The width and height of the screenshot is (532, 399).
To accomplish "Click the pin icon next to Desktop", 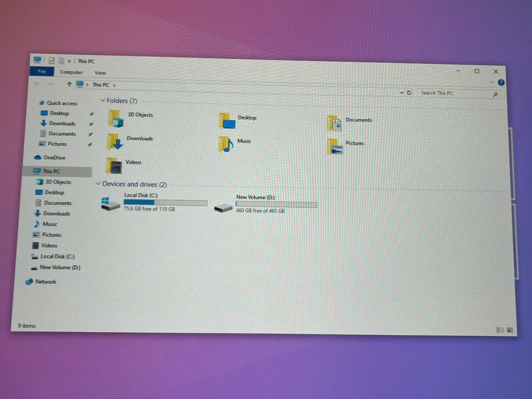I will 91,114.
